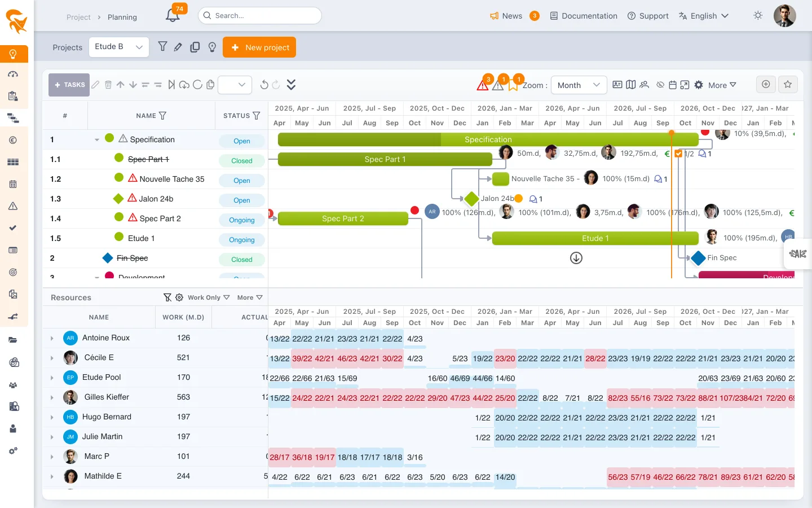Viewport: 812px width, 508px height.
Task: Click the TASKS add button
Action: (x=69, y=85)
